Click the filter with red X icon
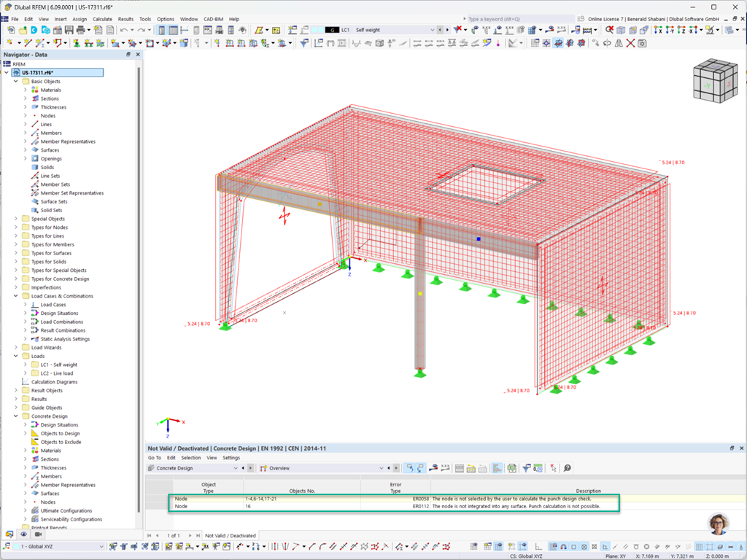Viewport: 747px width, 560px height. (458, 30)
